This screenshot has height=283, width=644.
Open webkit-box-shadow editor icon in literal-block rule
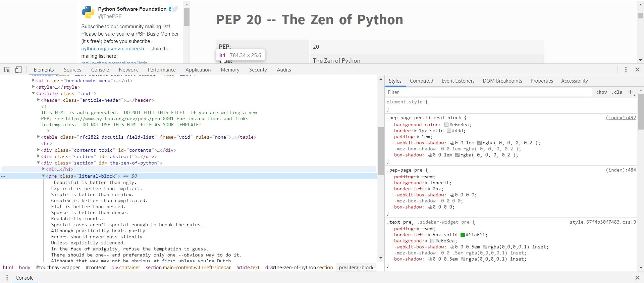click(452, 143)
